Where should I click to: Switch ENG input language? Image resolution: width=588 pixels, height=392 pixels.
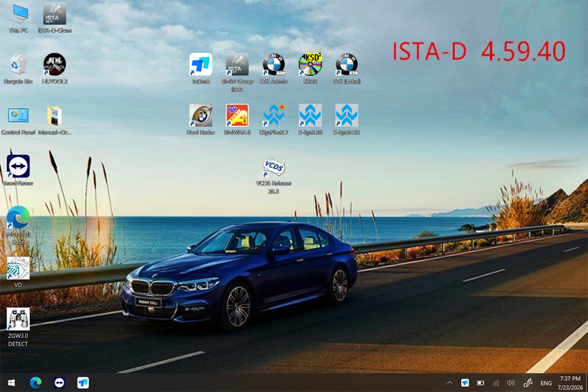pyautogui.click(x=546, y=383)
